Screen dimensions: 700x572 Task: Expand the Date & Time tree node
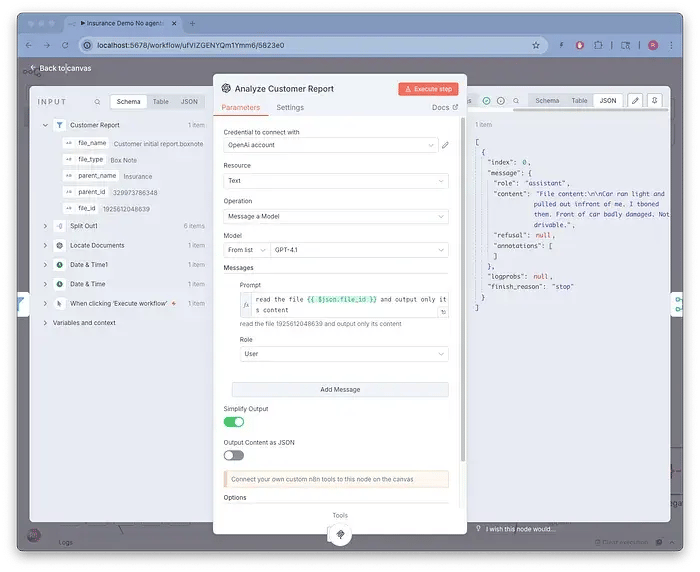click(45, 284)
